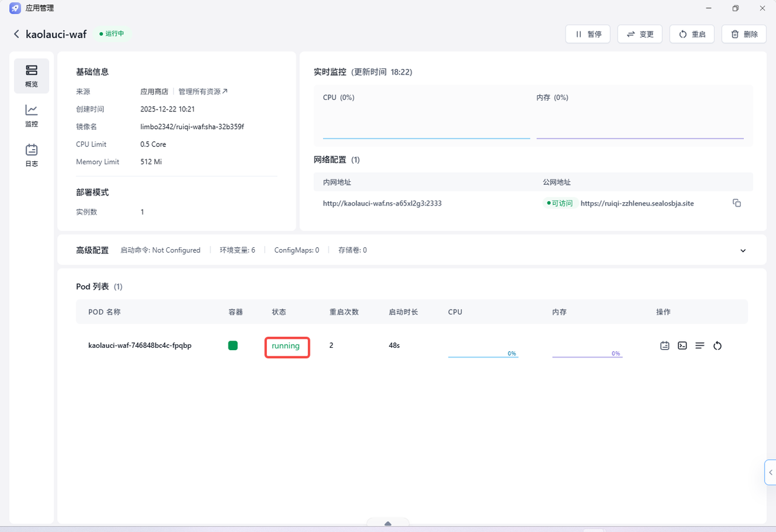Copy the public address with copy icon

[x=737, y=203]
